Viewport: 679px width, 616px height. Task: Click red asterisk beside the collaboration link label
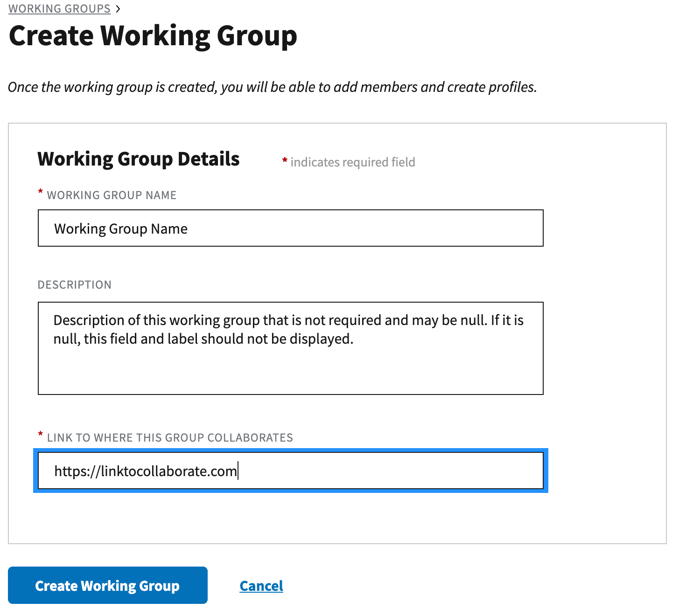[x=41, y=434]
